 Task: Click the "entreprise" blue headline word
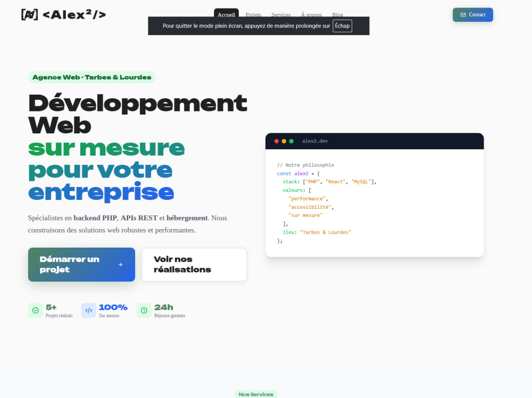pyautogui.click(x=101, y=192)
